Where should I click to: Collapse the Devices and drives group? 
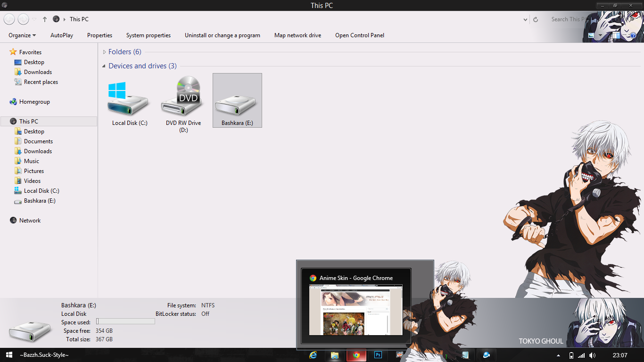click(104, 66)
